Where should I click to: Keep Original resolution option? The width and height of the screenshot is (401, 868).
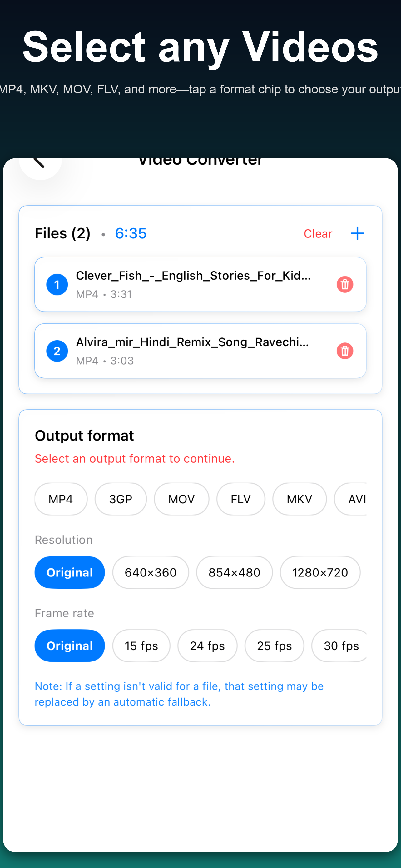pyautogui.click(x=70, y=572)
